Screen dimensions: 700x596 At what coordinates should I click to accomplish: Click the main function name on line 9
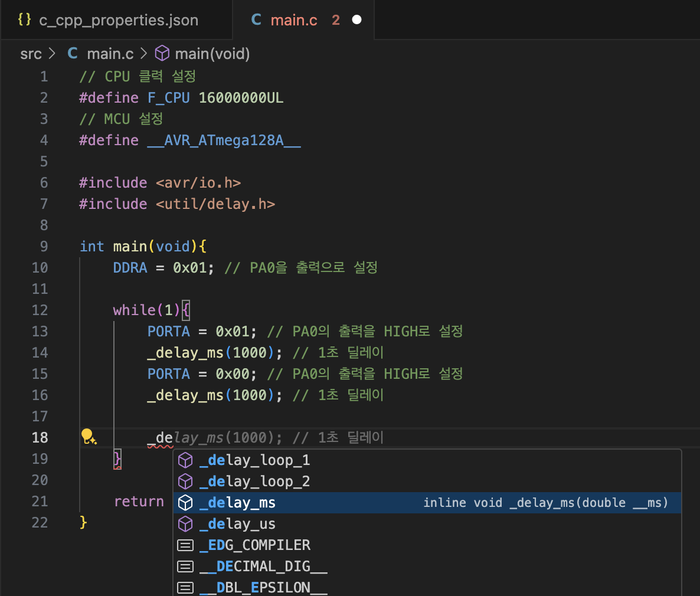(x=130, y=247)
